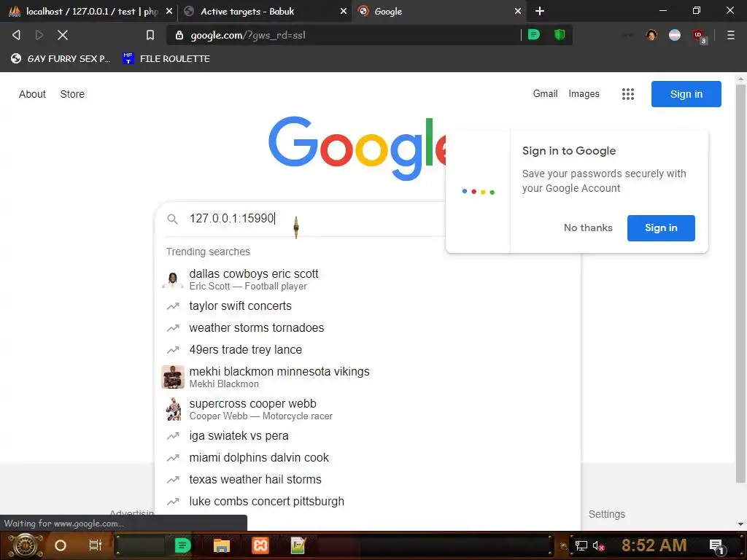This screenshot has height=560, width=747.
Task: Select suggestion miami dolphins dalvin cook
Action: click(368, 458)
